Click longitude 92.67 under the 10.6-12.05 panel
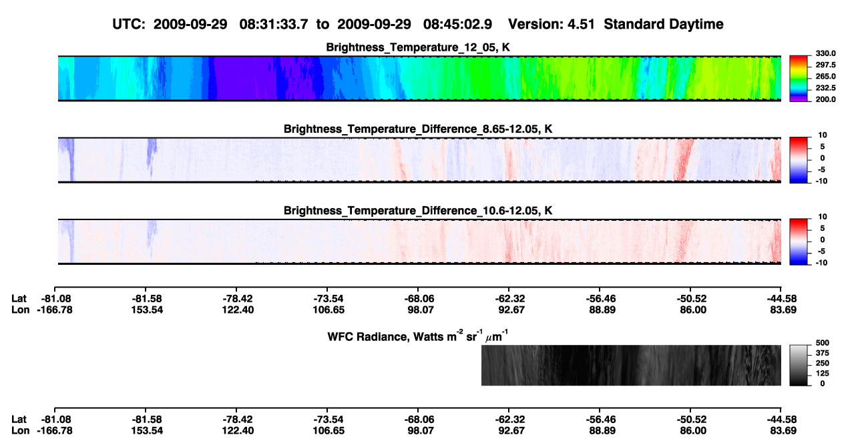868x445 pixels. (509, 310)
